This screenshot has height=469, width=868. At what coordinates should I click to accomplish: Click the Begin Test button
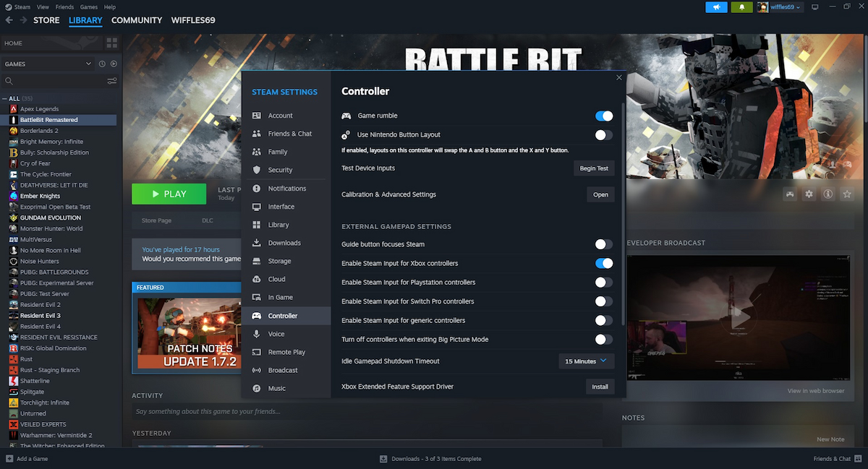tap(594, 168)
